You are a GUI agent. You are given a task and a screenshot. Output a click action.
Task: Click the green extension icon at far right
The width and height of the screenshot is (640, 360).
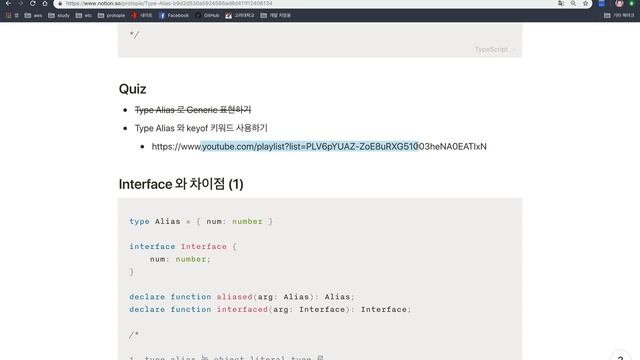click(631, 3)
